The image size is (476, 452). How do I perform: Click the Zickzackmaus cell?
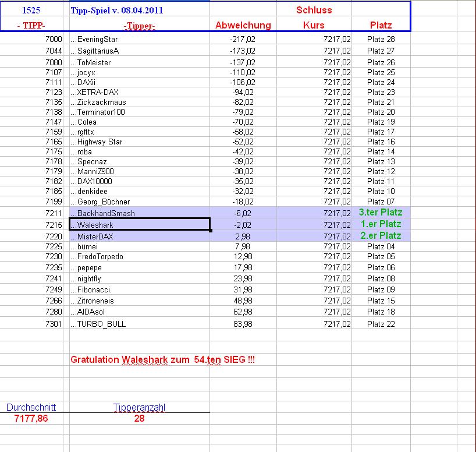pyautogui.click(x=139, y=102)
